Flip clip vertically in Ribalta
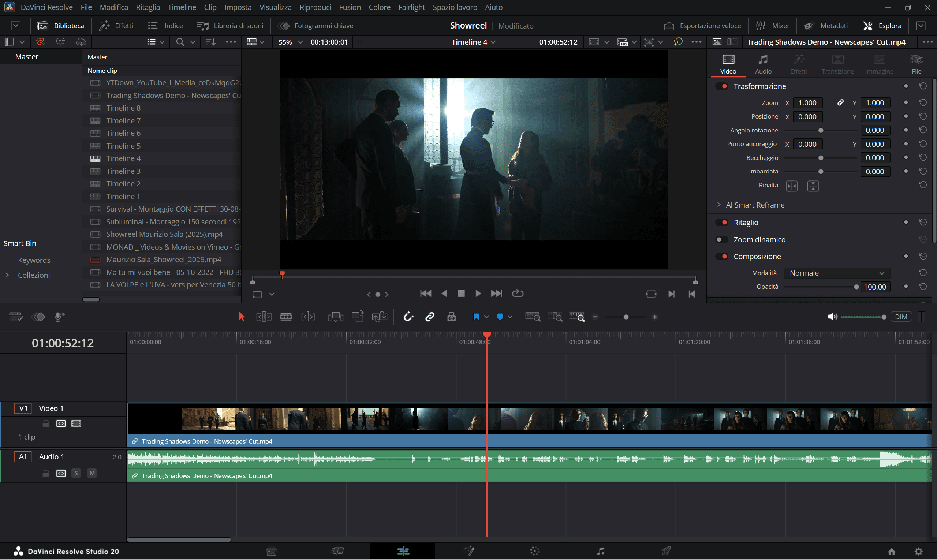The image size is (937, 560). [x=813, y=186]
